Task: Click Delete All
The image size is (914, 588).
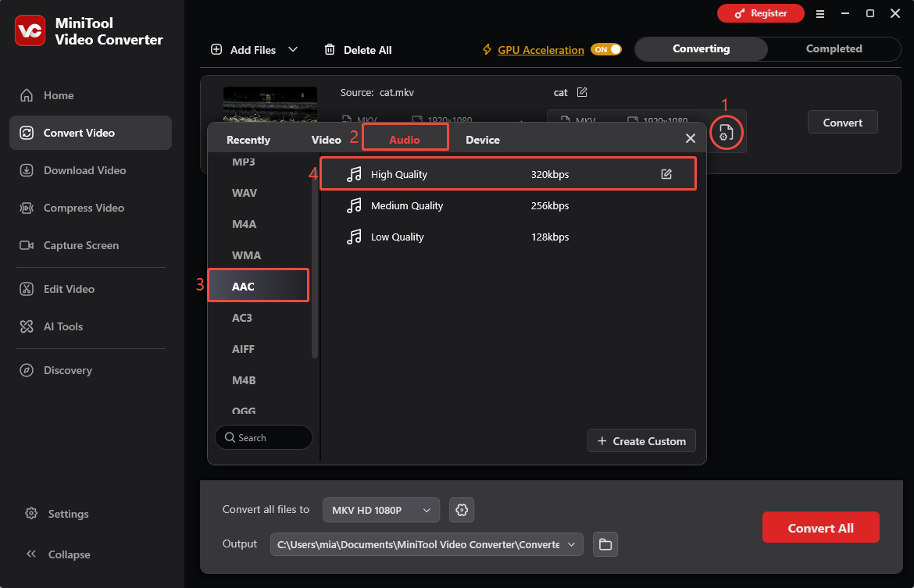Action: [358, 50]
